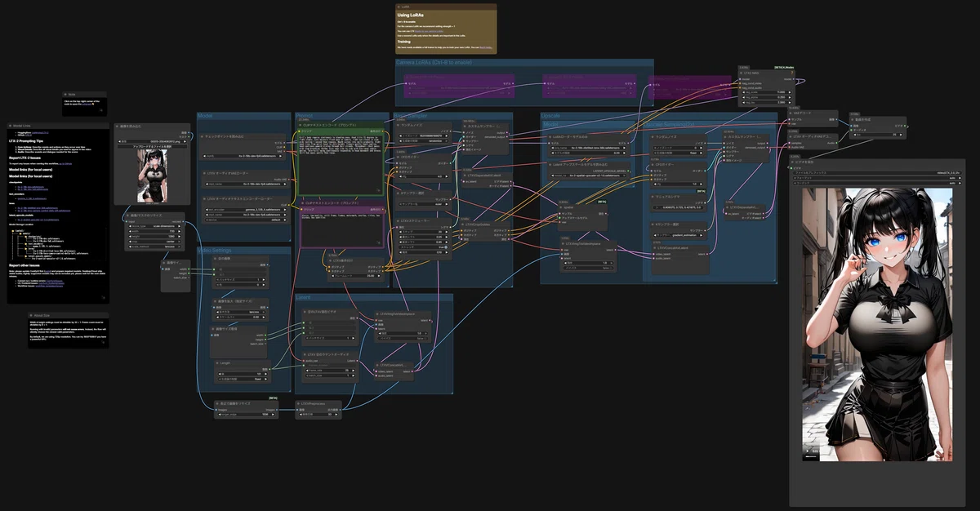Image resolution: width=980 pixels, height=511 pixels.
Task: Click the Prompt group title
Action: tap(304, 116)
